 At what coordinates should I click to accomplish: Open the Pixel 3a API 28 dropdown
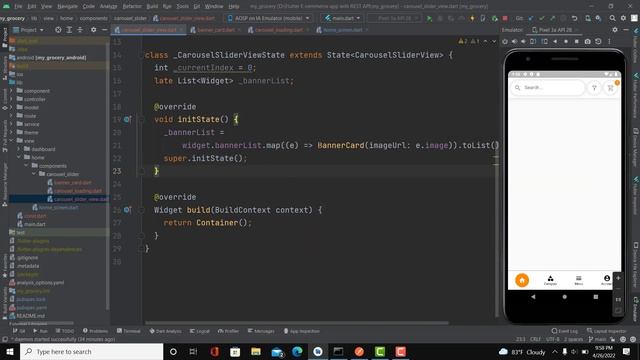[x=395, y=18]
